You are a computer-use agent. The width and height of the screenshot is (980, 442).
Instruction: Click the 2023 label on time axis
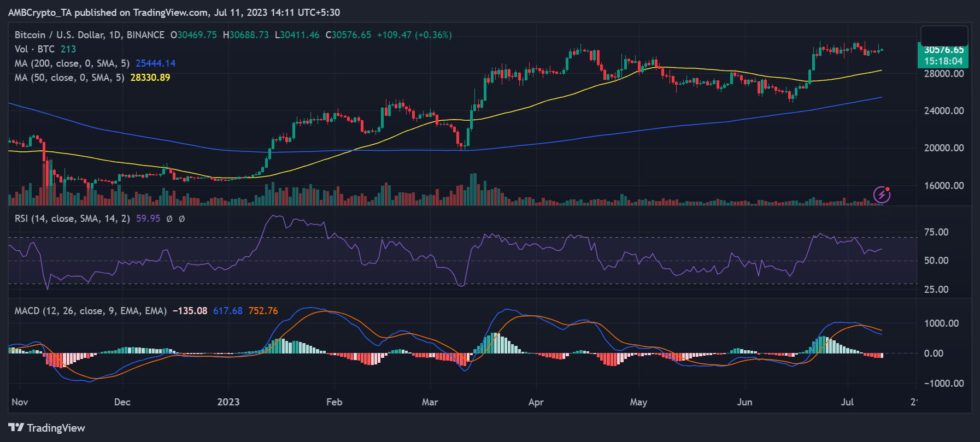point(228,402)
